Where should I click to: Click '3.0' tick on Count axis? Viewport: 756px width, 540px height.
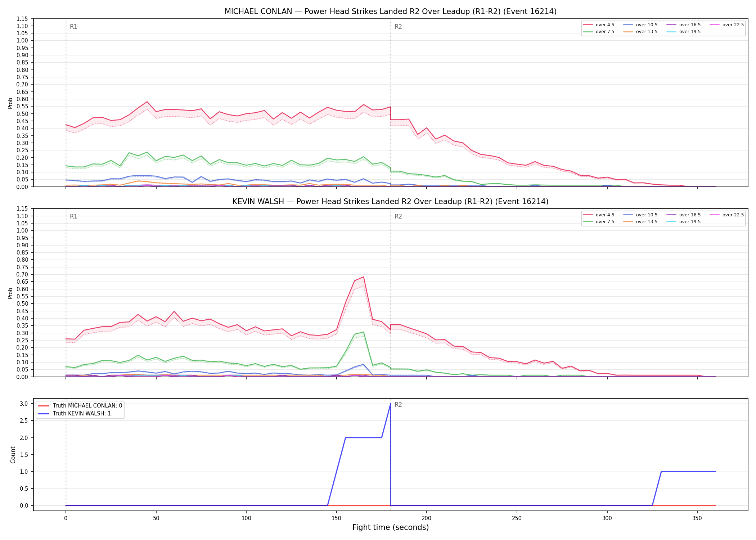[24, 404]
